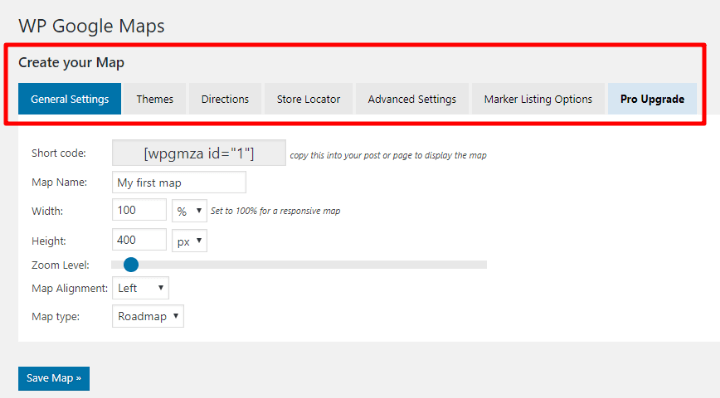Click the Pro Upgrade tab

(x=652, y=99)
